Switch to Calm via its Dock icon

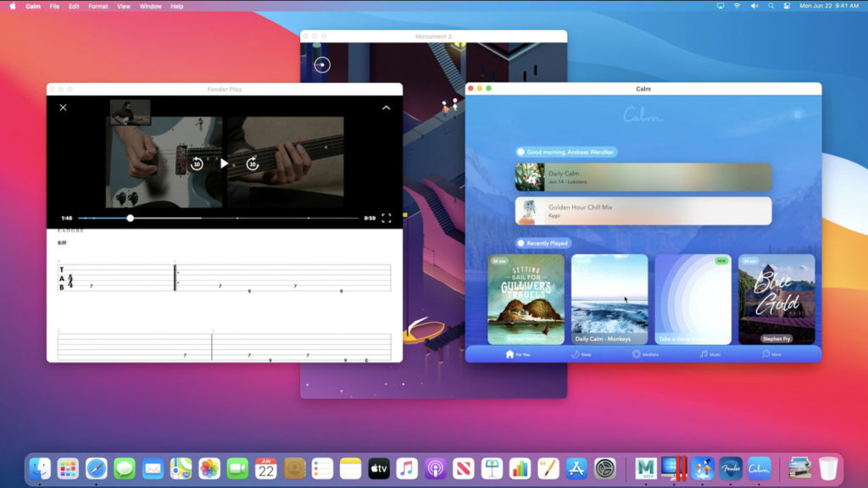point(759,469)
